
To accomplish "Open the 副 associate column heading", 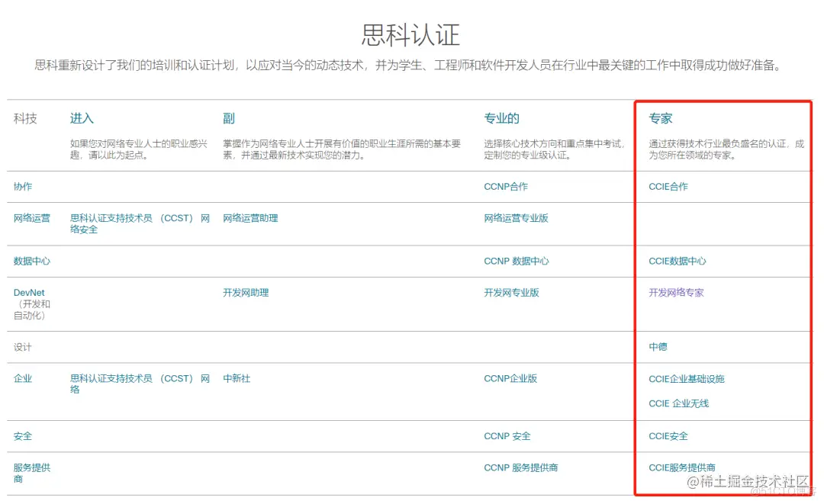I will [x=229, y=119].
